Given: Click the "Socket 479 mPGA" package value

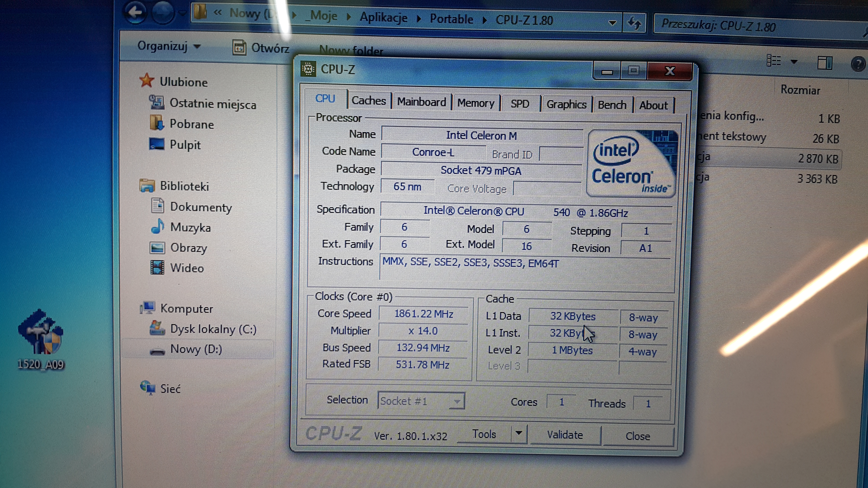Looking at the screenshot, I should [x=481, y=170].
